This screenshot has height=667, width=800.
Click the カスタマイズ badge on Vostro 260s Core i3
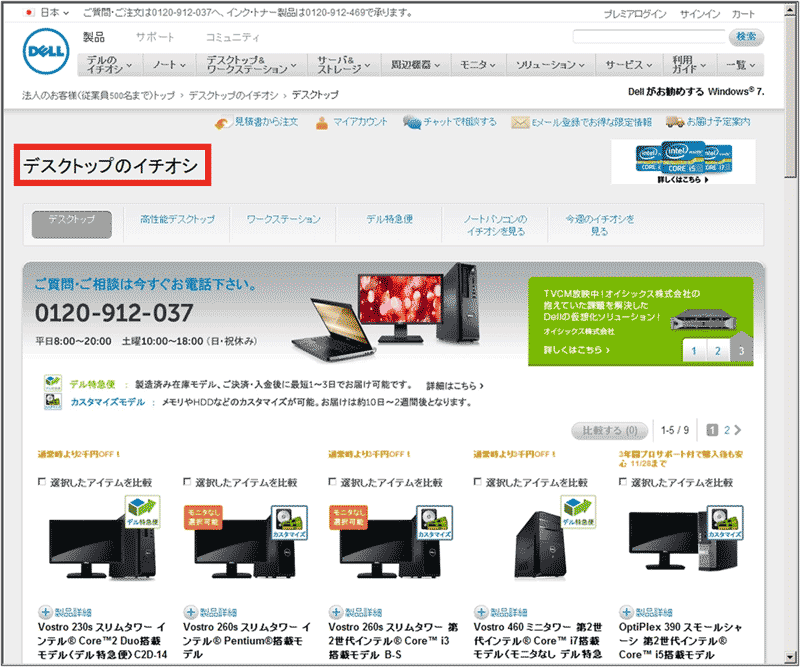click(434, 523)
